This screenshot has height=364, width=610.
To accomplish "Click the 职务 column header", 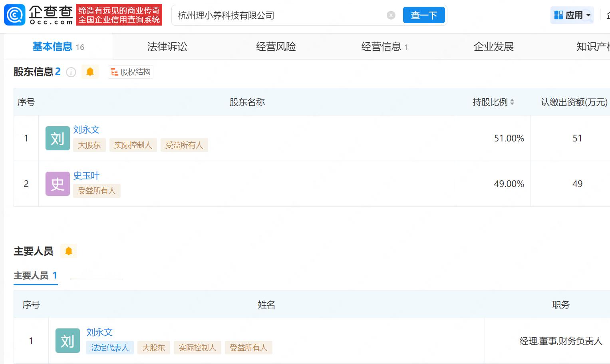I will pos(561,305).
